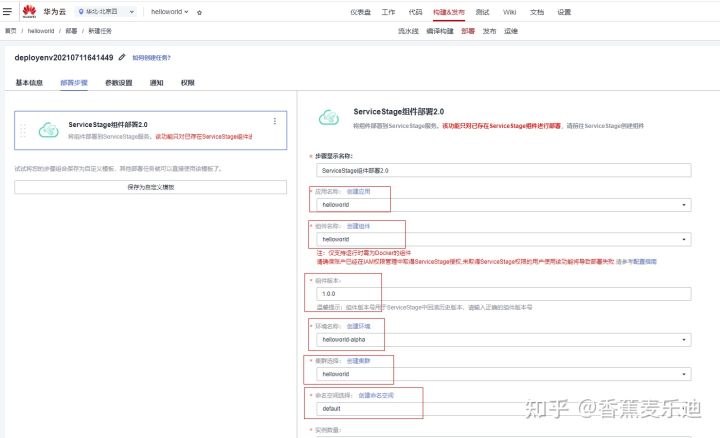This screenshot has height=438, width=720.
Task: Open the 应用名称 dropdown
Action: [504, 205]
